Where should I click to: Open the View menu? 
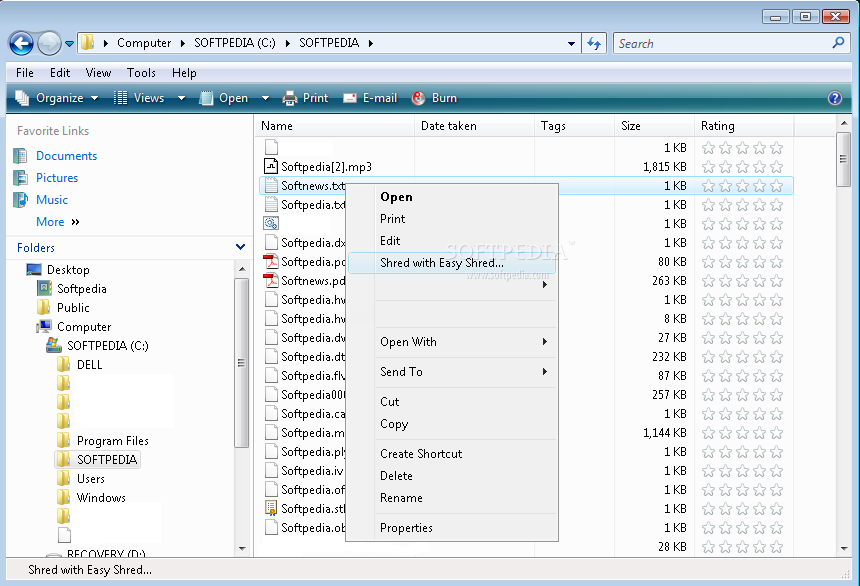coord(98,73)
